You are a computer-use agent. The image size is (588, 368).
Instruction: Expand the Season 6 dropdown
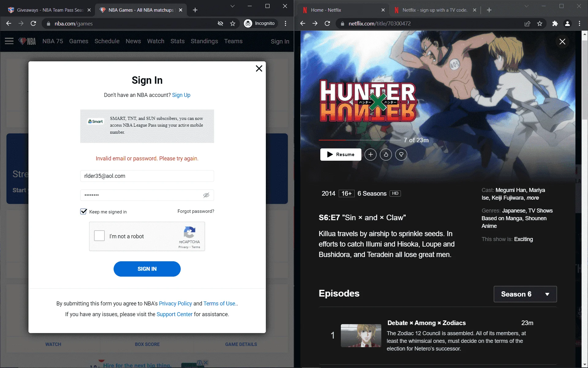pyautogui.click(x=525, y=294)
